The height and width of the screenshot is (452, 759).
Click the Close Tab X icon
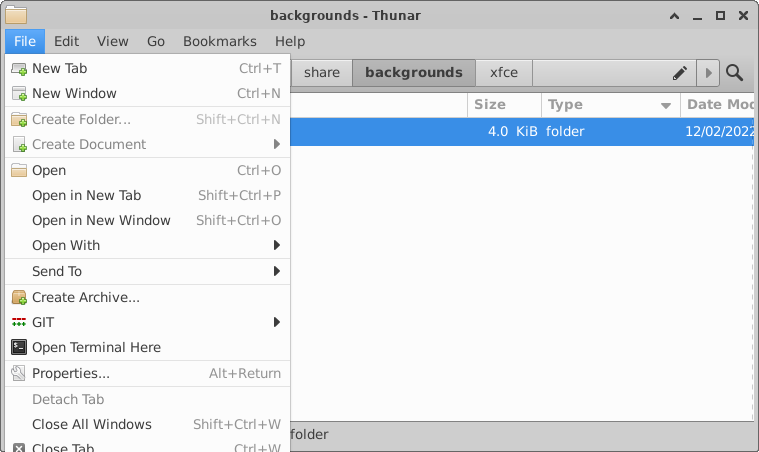click(x=19, y=448)
